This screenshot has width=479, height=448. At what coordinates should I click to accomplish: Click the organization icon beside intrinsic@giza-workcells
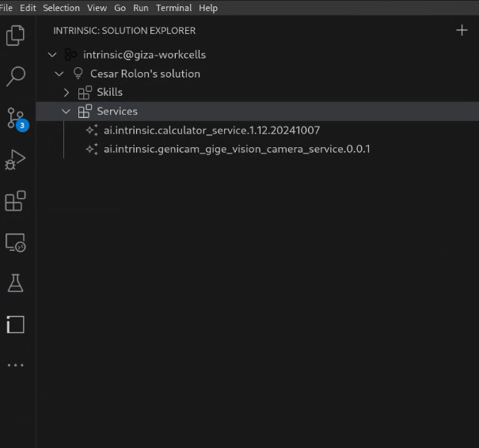point(70,55)
